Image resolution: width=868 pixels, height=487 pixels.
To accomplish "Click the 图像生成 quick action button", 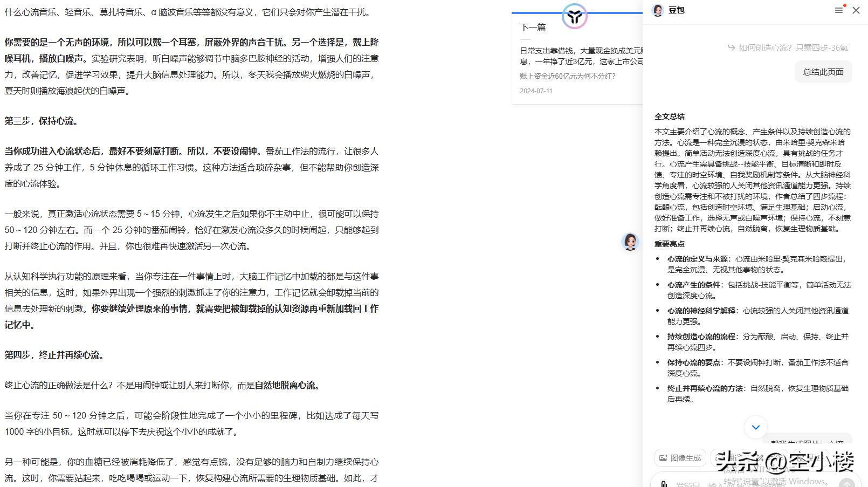I will pyautogui.click(x=680, y=458).
